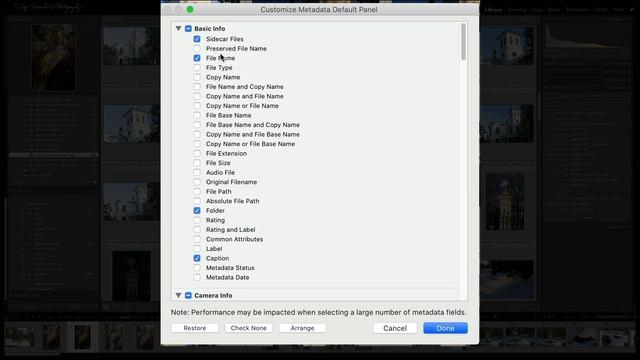This screenshot has width=640, height=360.
Task: Toggle all Basic Info fields checkbox
Action: (188, 29)
